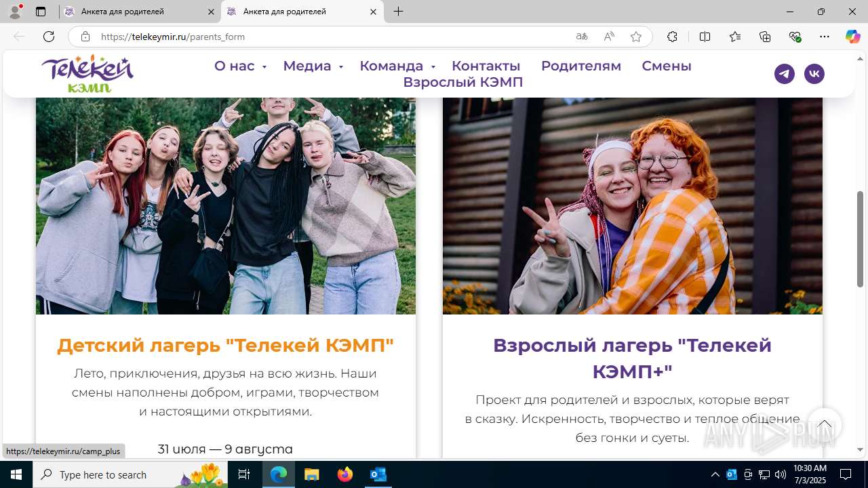868x488 pixels.
Task: Open a new tab plus button
Action: [399, 12]
